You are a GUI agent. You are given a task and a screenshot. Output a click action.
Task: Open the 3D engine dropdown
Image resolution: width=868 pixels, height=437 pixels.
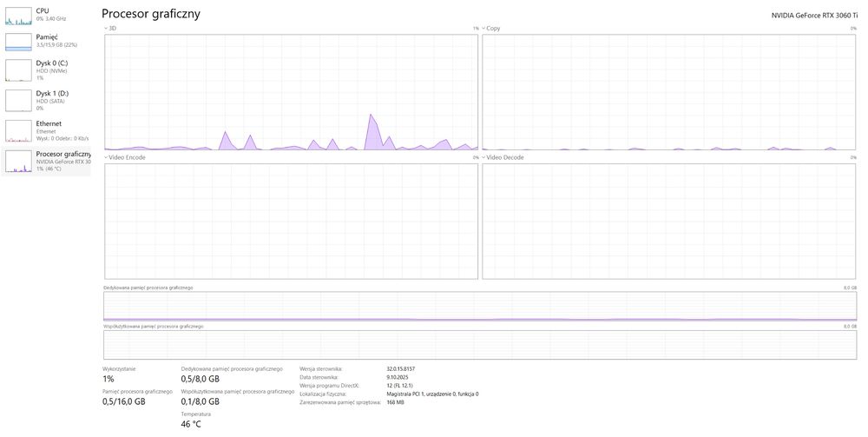pyautogui.click(x=110, y=29)
